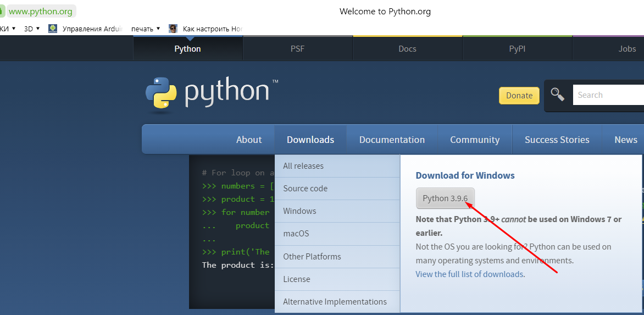Open the About menu
The height and width of the screenshot is (315, 644).
pyautogui.click(x=249, y=140)
